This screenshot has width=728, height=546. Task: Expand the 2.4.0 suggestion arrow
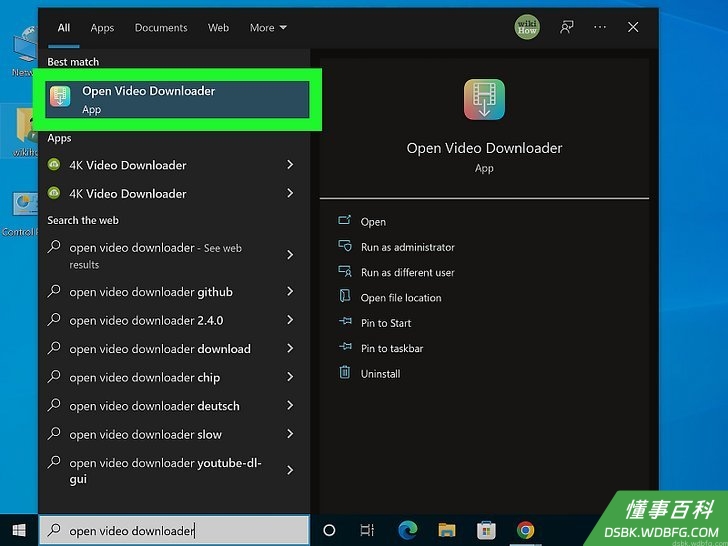pyautogui.click(x=290, y=320)
